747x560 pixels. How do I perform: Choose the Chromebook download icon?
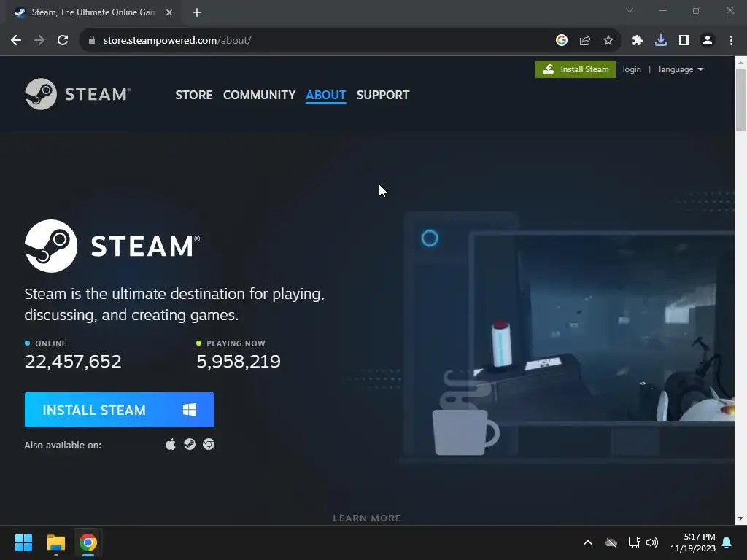[209, 444]
